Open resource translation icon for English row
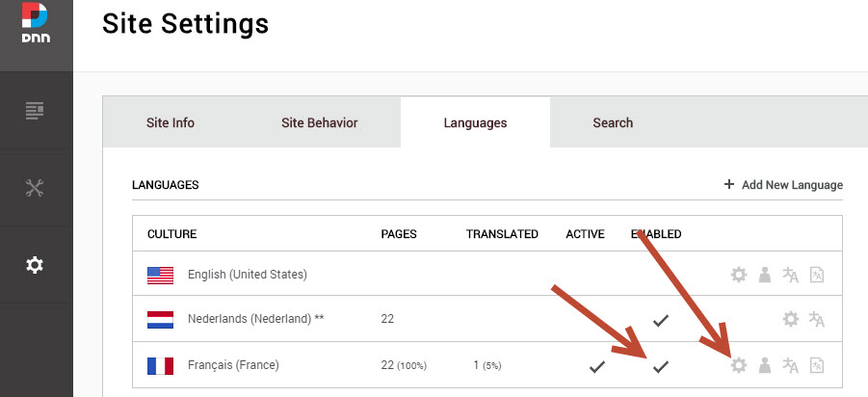The height and width of the screenshot is (397, 868). tap(791, 275)
